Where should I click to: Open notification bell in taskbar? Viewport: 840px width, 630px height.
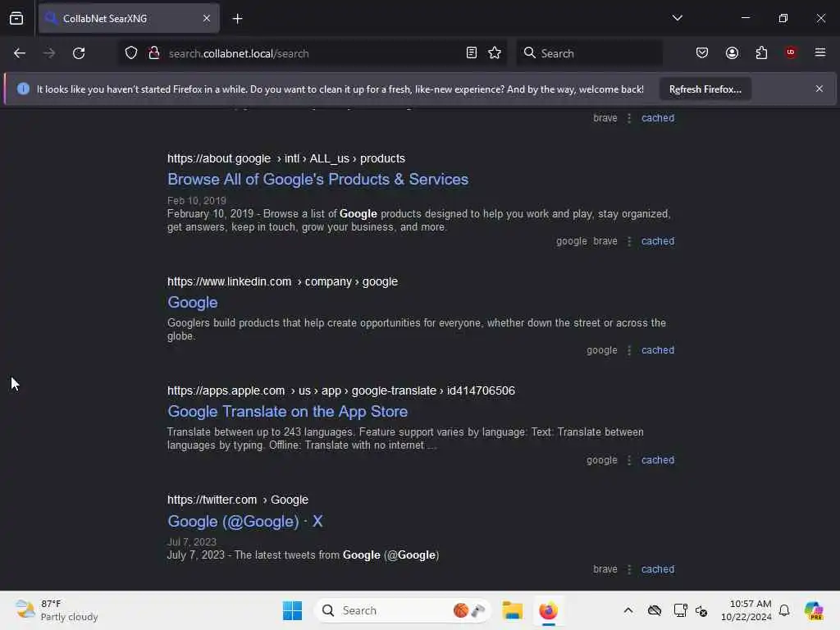tap(784, 610)
